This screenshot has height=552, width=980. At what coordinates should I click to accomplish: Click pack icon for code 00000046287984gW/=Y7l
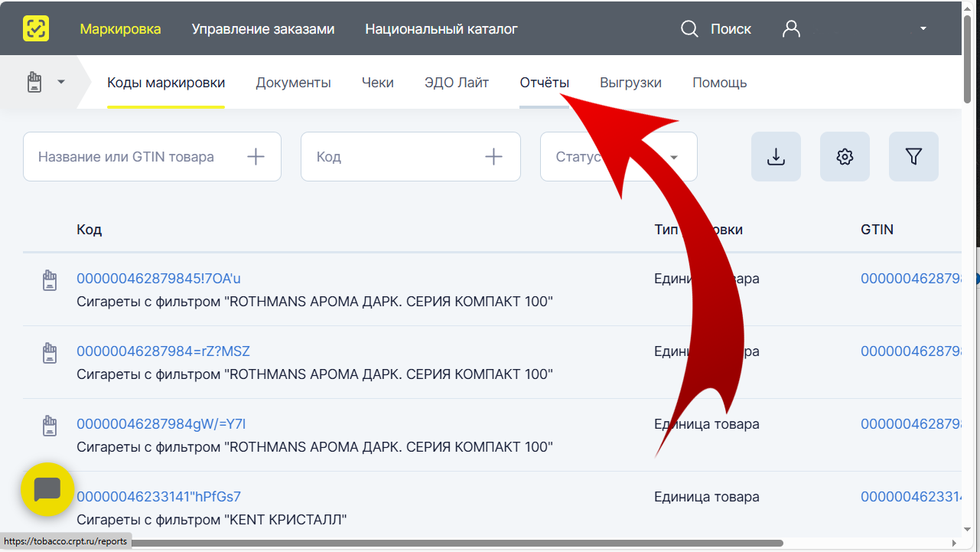click(x=49, y=426)
